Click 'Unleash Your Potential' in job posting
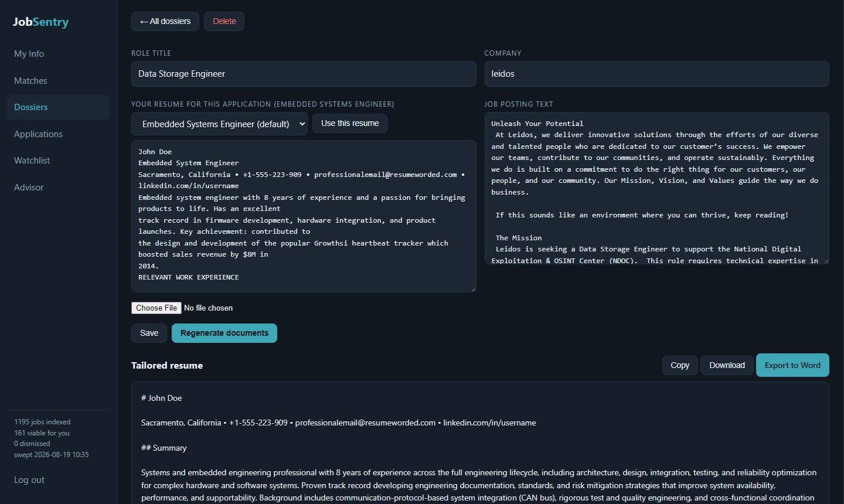The image size is (844, 504). click(537, 124)
